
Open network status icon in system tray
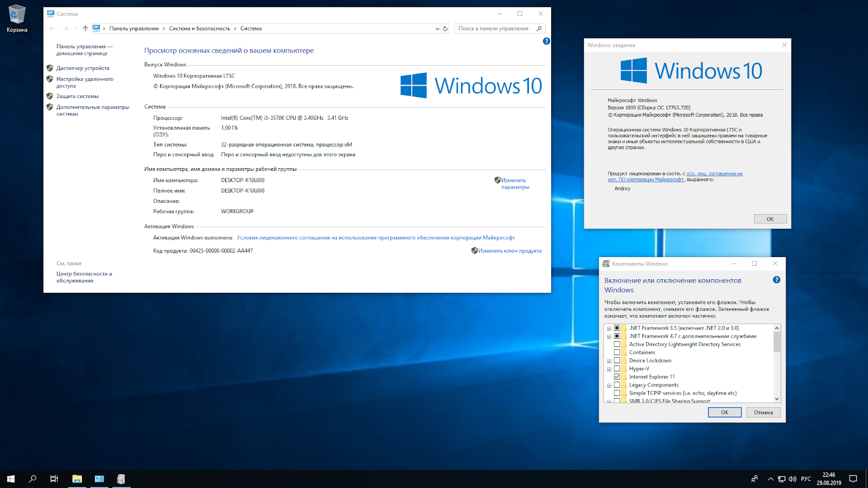(782, 479)
